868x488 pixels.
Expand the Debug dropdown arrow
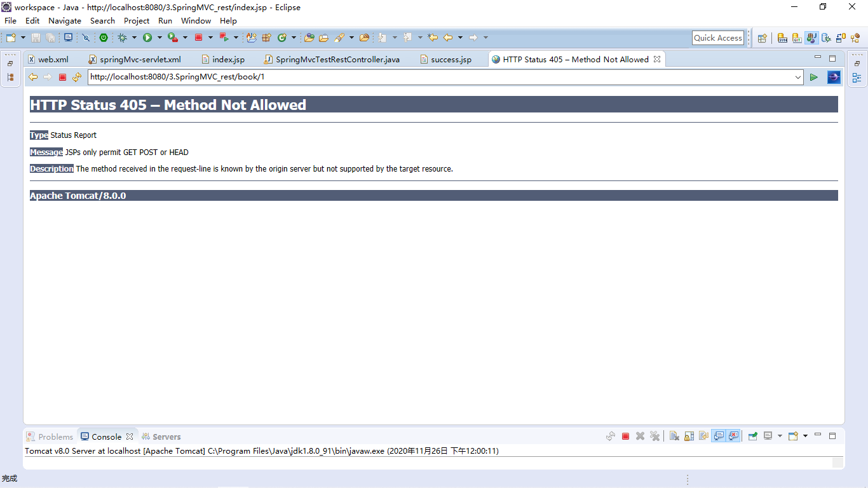coord(134,38)
